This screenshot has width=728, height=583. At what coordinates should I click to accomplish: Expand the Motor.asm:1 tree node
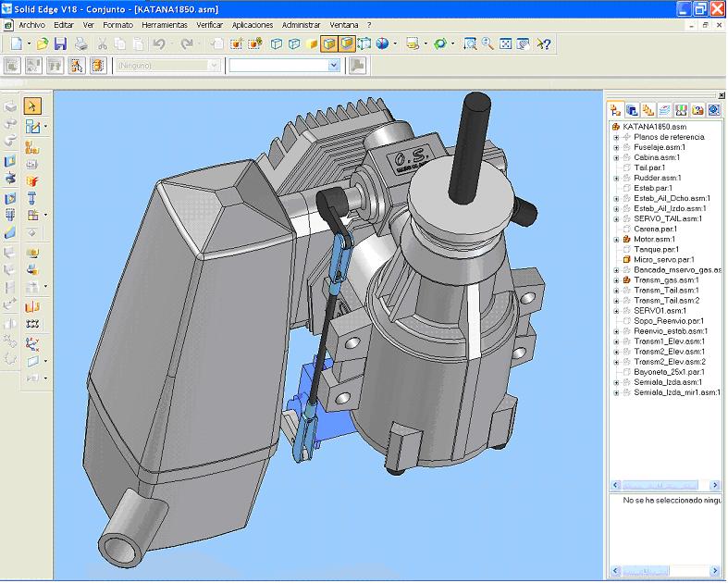[616, 239]
